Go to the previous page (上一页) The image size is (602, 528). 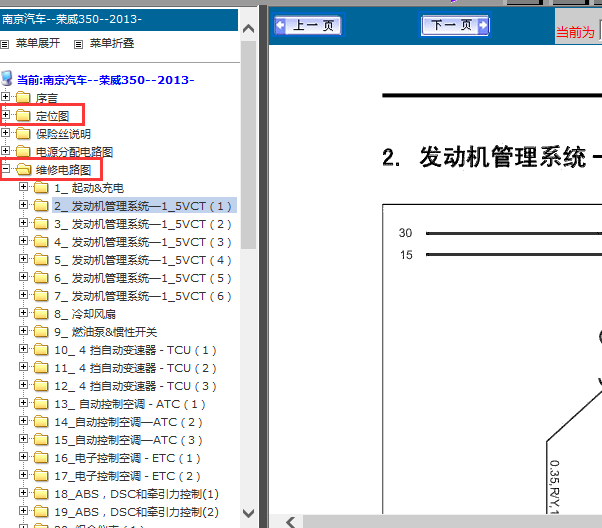click(309, 25)
